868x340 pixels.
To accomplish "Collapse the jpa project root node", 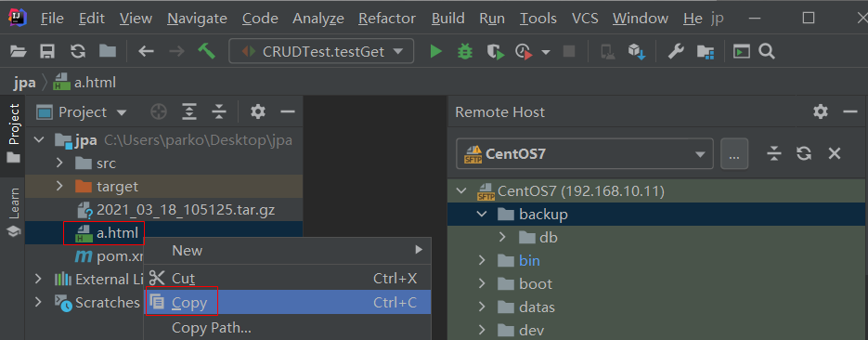I will click(39, 140).
